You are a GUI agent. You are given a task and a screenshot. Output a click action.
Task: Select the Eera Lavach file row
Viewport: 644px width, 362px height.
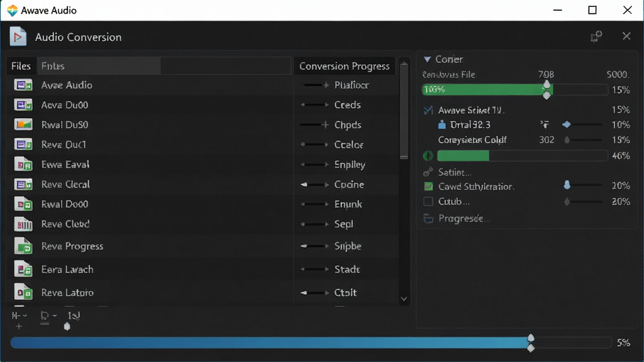point(148,269)
